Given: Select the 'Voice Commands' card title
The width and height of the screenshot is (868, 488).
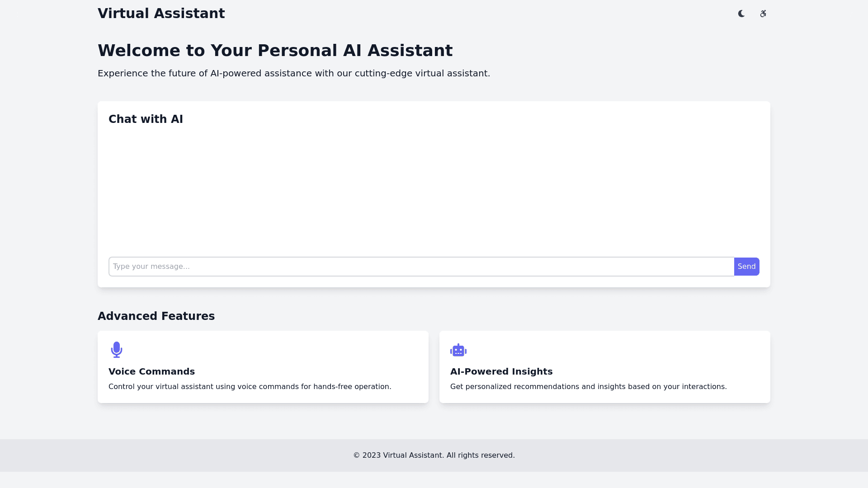Looking at the screenshot, I should (151, 371).
